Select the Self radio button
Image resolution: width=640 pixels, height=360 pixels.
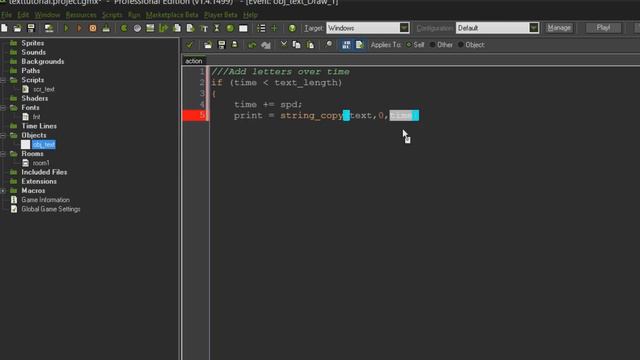[409, 44]
